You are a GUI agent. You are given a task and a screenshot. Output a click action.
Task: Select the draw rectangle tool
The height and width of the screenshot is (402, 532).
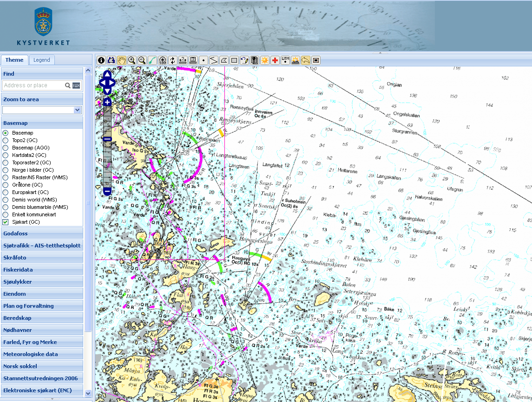pyautogui.click(x=234, y=60)
